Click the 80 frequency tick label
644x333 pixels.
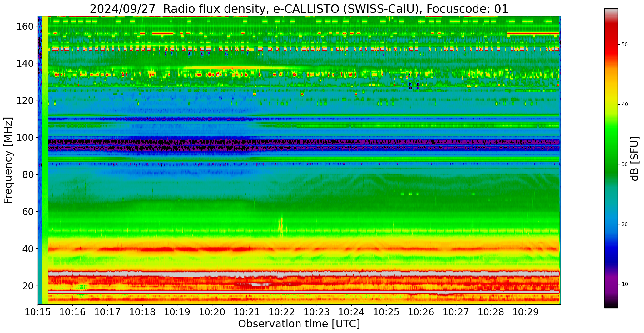[x=28, y=174]
